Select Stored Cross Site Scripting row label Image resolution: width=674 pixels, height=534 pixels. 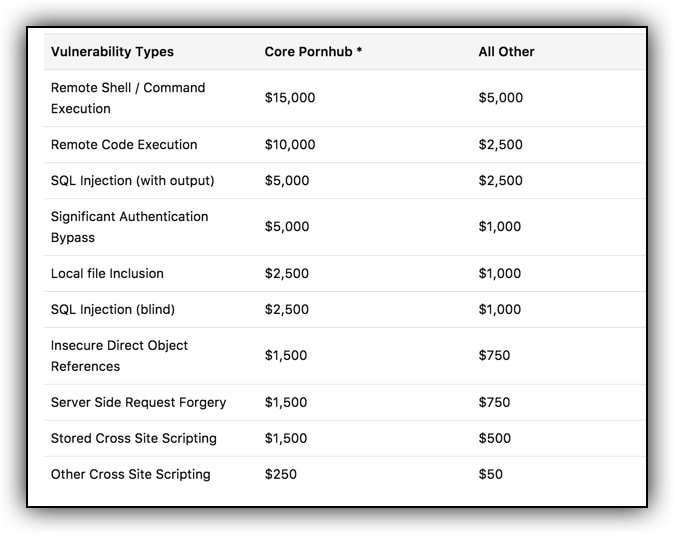[134, 439]
